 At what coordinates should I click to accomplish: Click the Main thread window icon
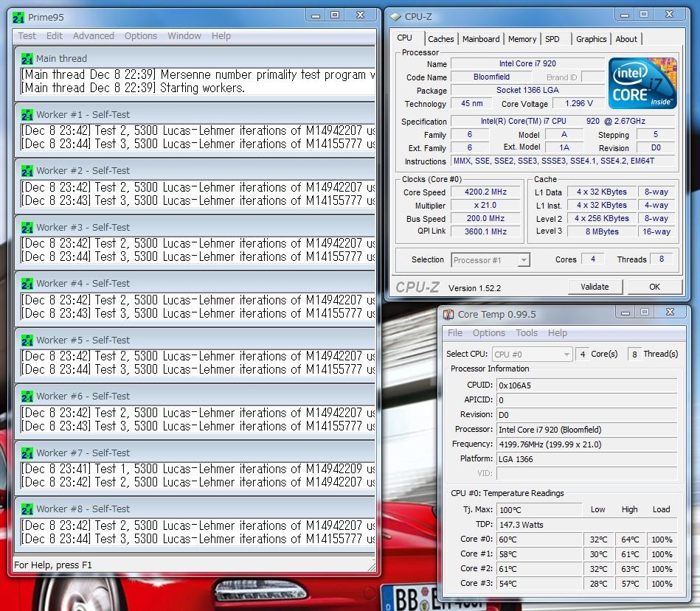click(27, 59)
